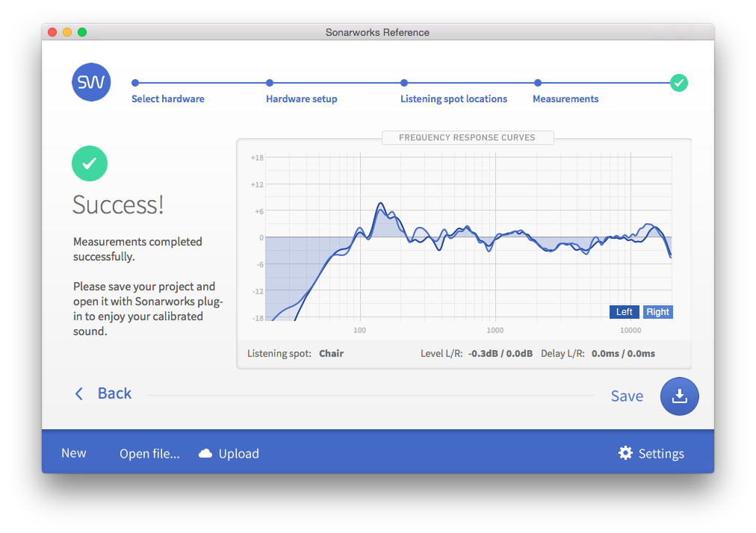This screenshot has width=756, height=533.
Task: Click the Back chevron arrow
Action: point(79,394)
